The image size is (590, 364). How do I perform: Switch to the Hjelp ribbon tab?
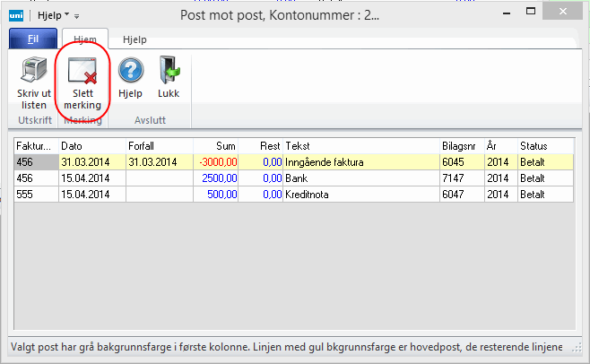click(x=134, y=39)
